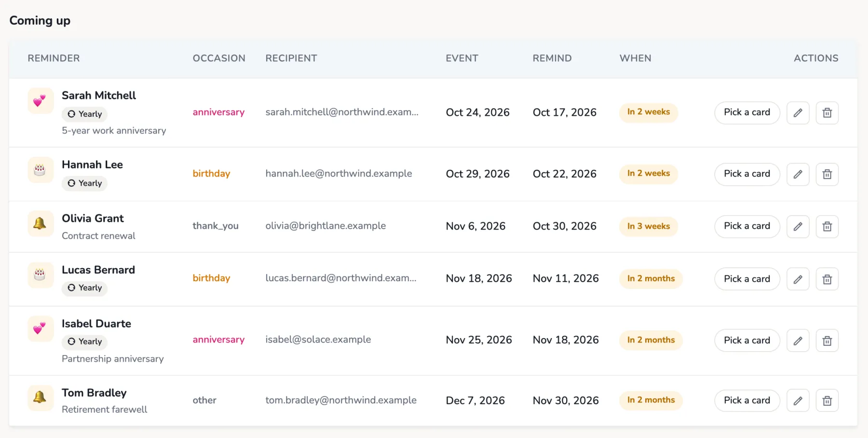
Task: Pick a card for Hannah Lee
Action: [x=747, y=174]
